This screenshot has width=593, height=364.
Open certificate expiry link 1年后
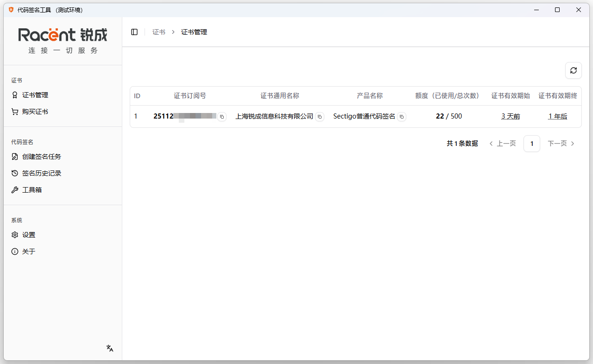557,116
